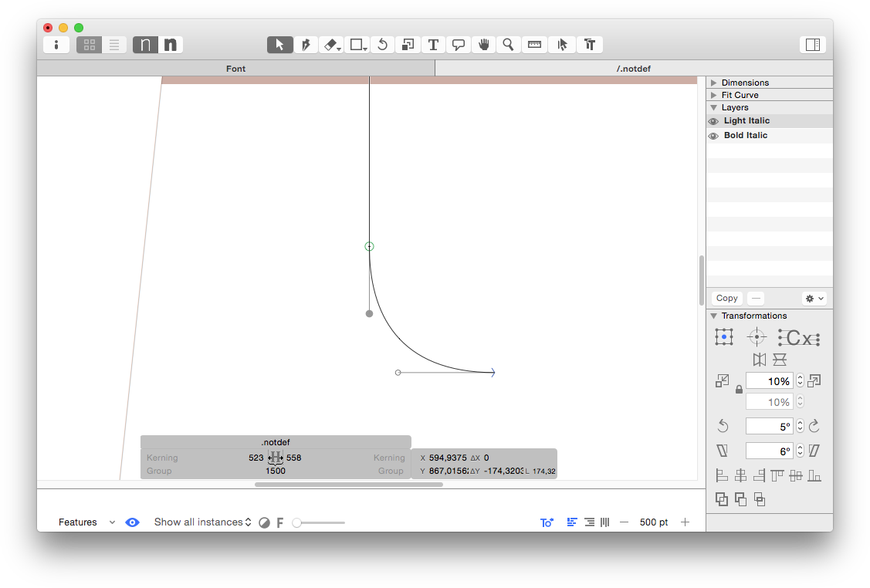Select the Draw (pen) tool
Screen dimensions: 870x588
306,45
